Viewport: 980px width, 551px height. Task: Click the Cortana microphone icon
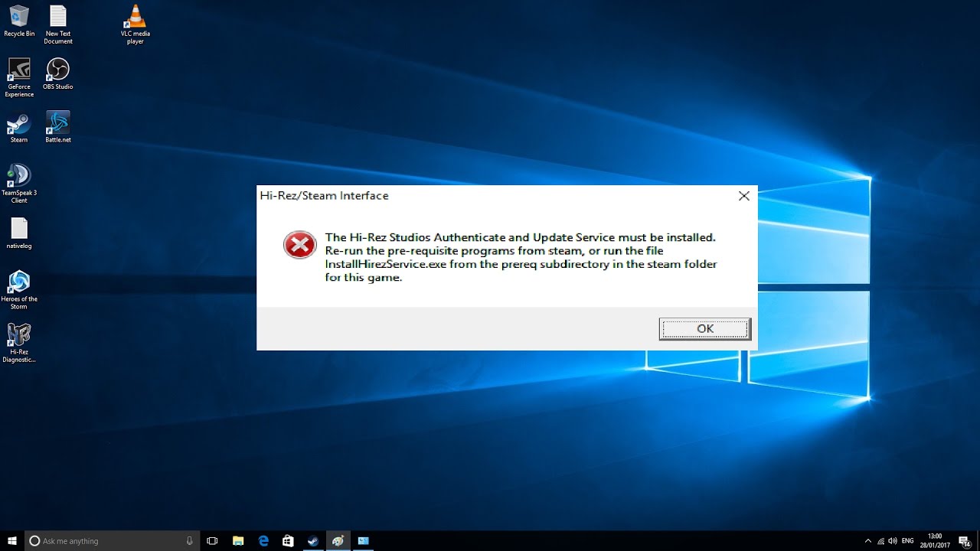pyautogui.click(x=189, y=541)
